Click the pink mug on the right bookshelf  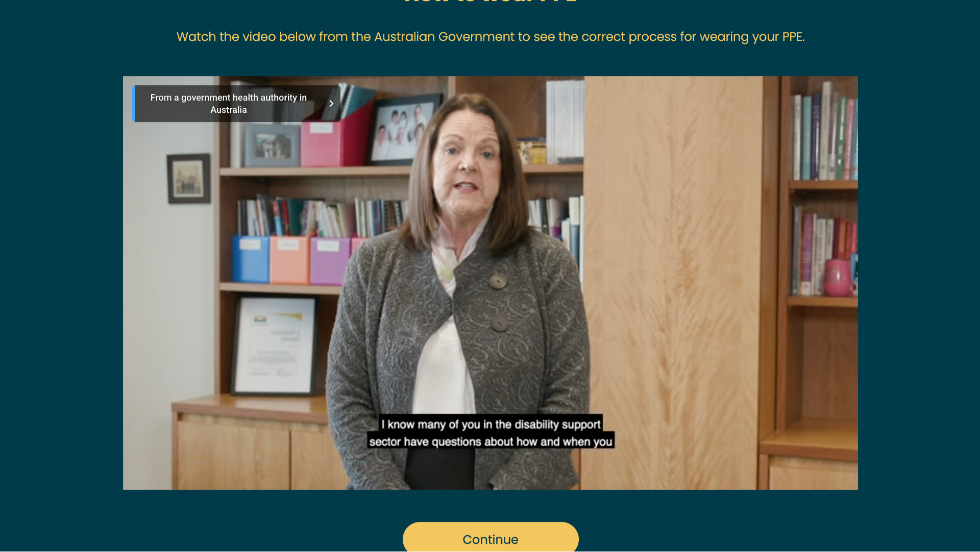pos(838,278)
